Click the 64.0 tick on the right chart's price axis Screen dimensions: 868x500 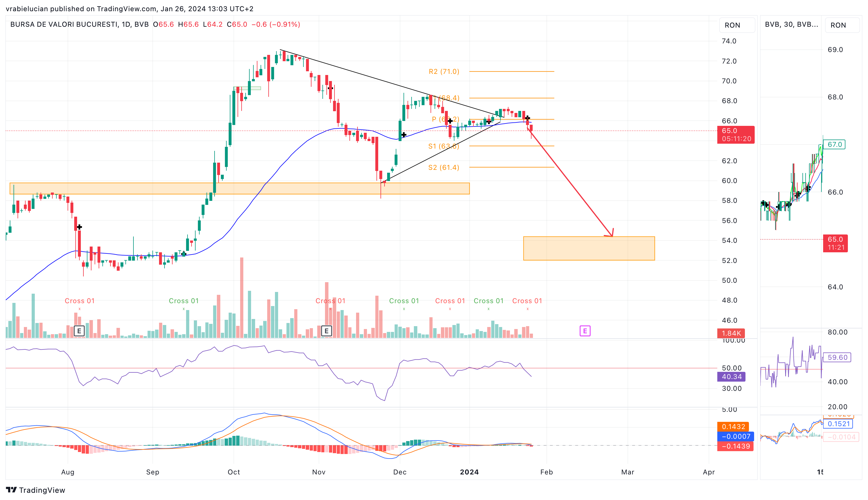pyautogui.click(x=835, y=287)
